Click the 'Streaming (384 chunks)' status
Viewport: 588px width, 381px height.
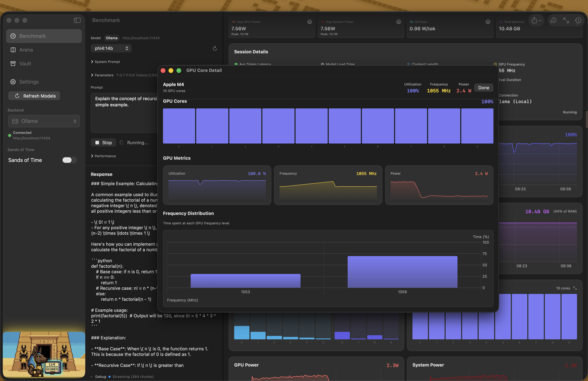(x=133, y=377)
